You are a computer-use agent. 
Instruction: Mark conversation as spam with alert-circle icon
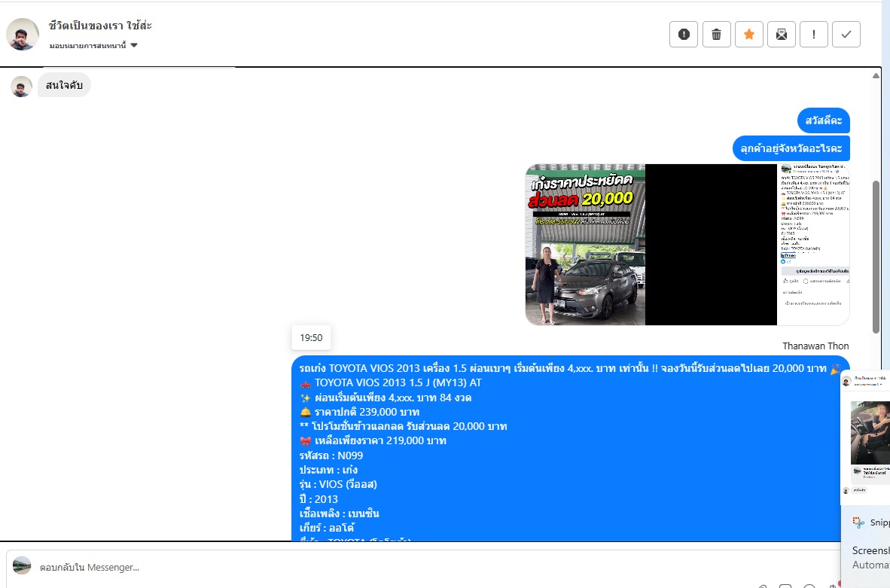pos(684,35)
